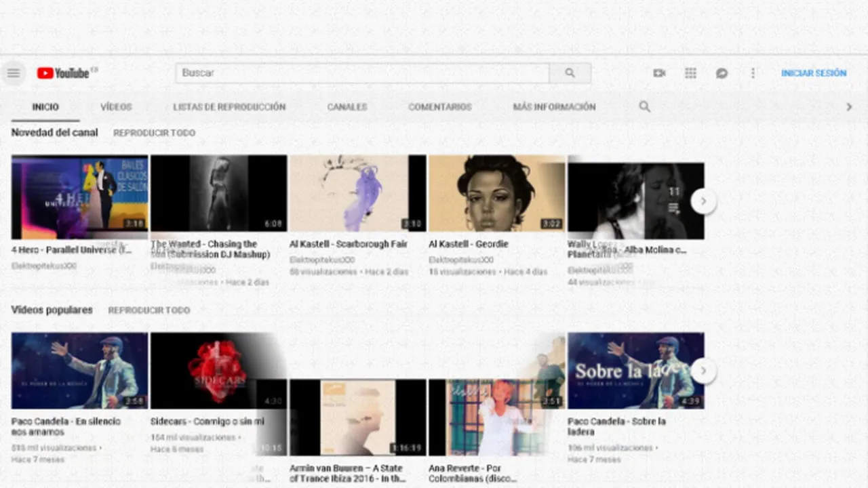Open LISTAS DE REPRODUCCIÓN tab

click(229, 106)
